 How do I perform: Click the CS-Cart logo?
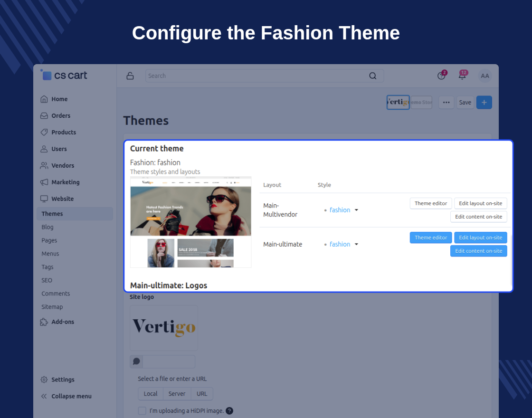64,75
